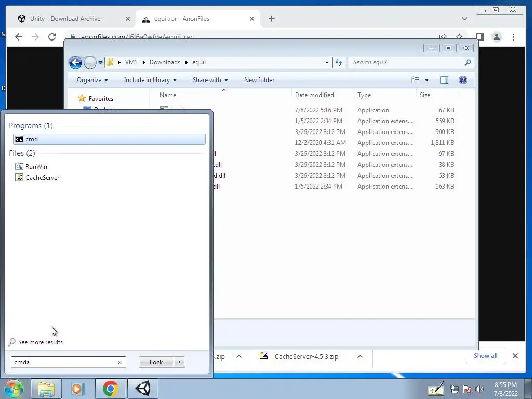Open the cmd program result

(x=109, y=139)
